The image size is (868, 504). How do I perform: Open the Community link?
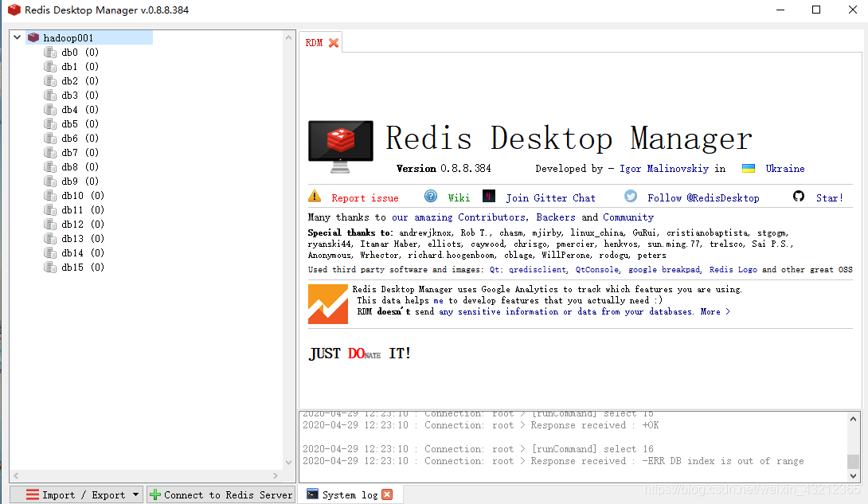(x=628, y=217)
